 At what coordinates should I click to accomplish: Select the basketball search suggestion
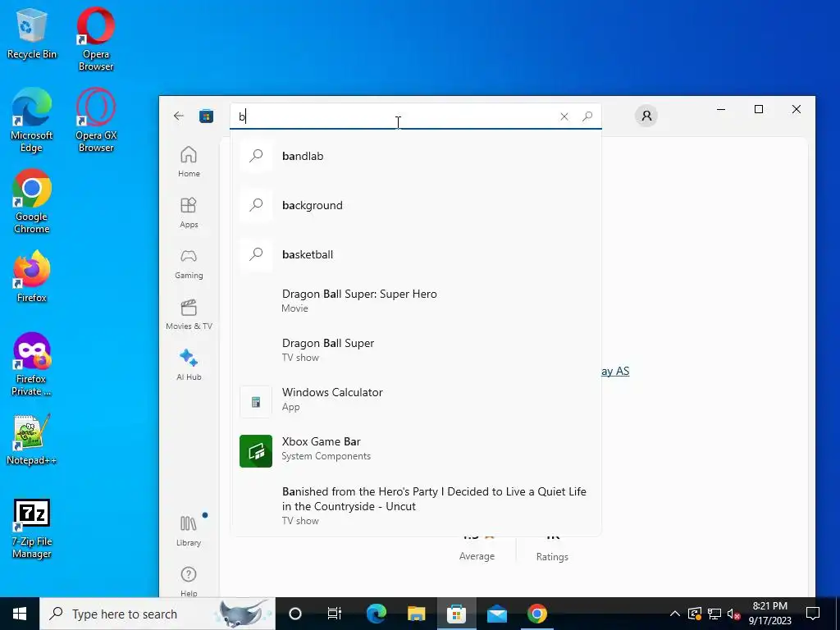(x=416, y=254)
